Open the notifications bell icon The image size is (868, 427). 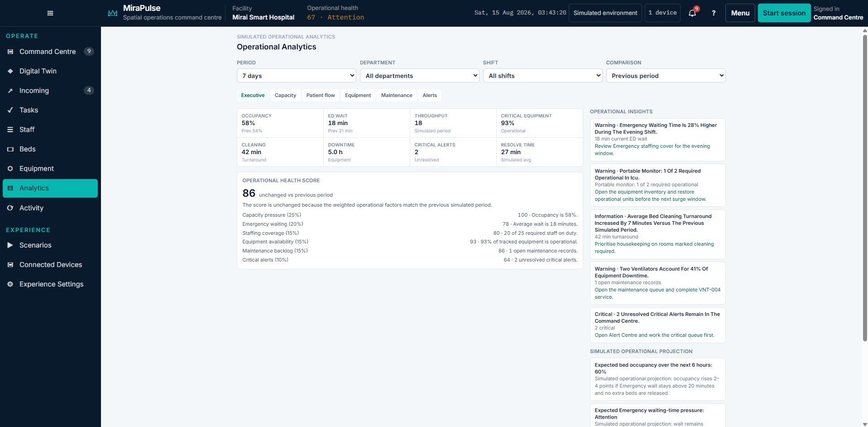pyautogui.click(x=692, y=13)
